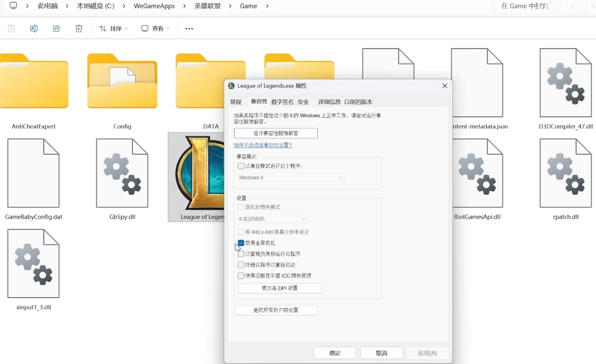Click 更改所有用户的设置 button
596x364 pixels.
click(x=276, y=310)
